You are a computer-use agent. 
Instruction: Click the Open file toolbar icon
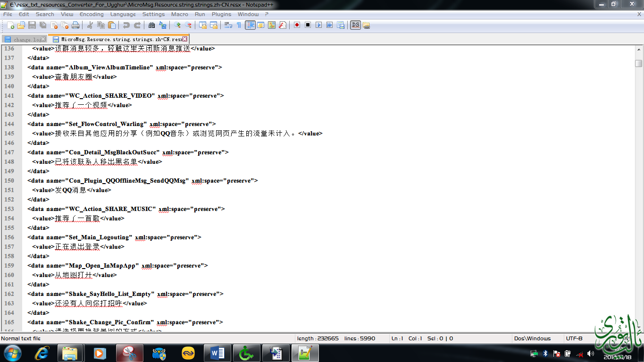point(21,25)
